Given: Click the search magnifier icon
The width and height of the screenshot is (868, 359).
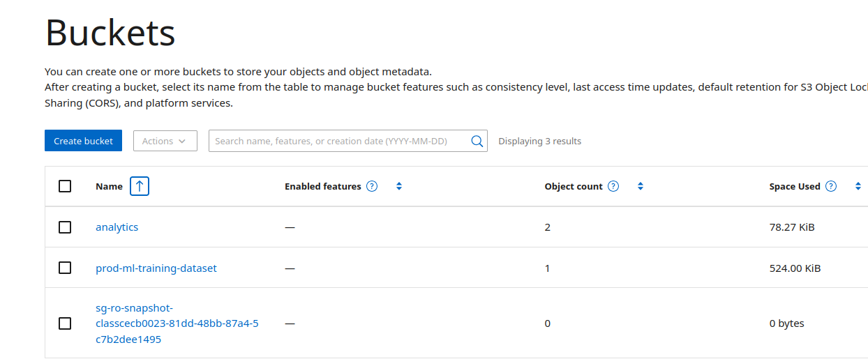Looking at the screenshot, I should pos(477,141).
